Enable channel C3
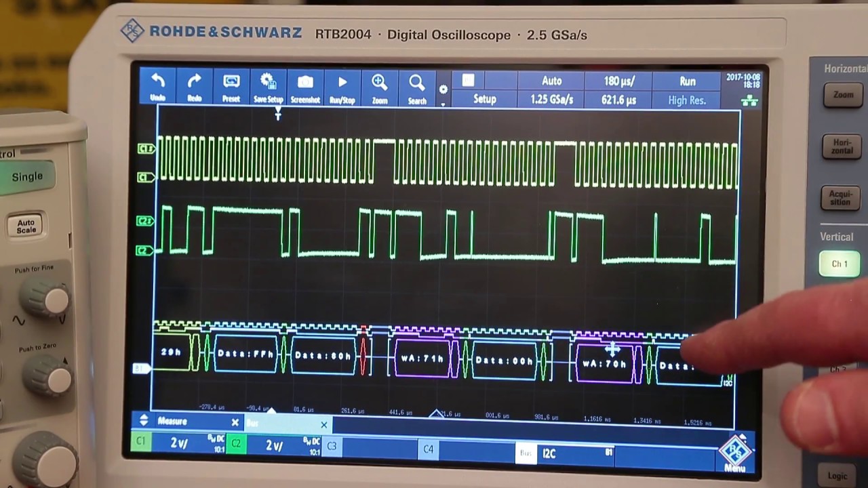868x488 pixels. pyautogui.click(x=331, y=446)
